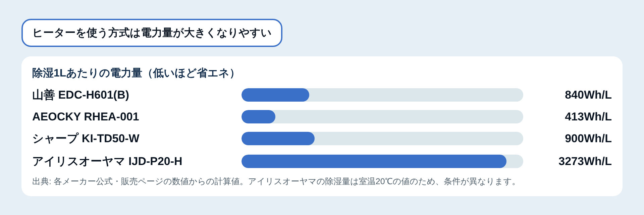This screenshot has height=215, width=644.
Task: Click the gray track of the AEOCKY bar
Action: coord(399,117)
